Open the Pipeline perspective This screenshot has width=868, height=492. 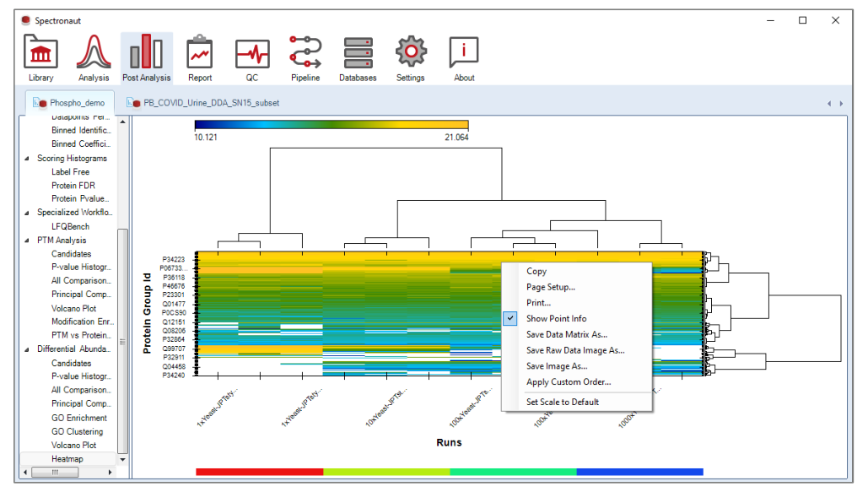click(305, 58)
